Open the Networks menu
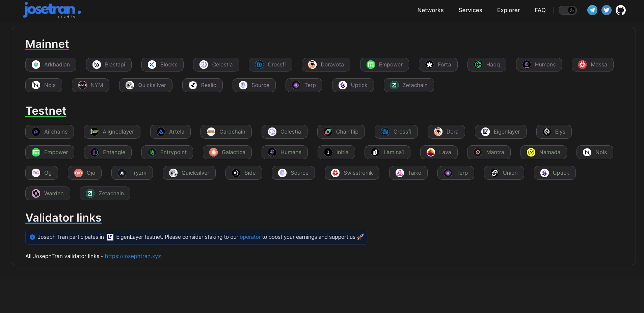The width and height of the screenshot is (644, 313). 430,10
